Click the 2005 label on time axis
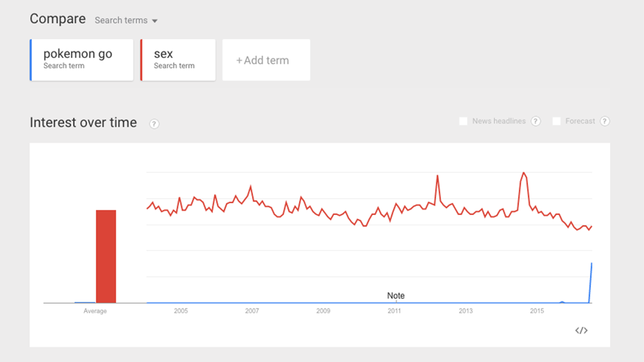 [x=181, y=311]
